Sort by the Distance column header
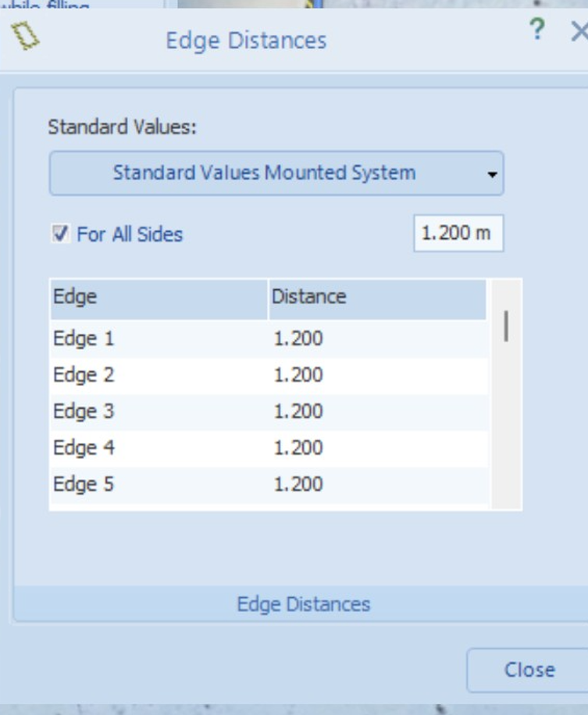The image size is (588, 715). pyautogui.click(x=377, y=297)
